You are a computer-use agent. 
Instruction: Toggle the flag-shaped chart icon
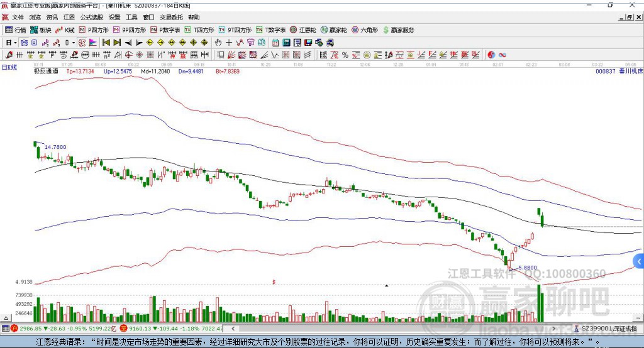pos(93,43)
